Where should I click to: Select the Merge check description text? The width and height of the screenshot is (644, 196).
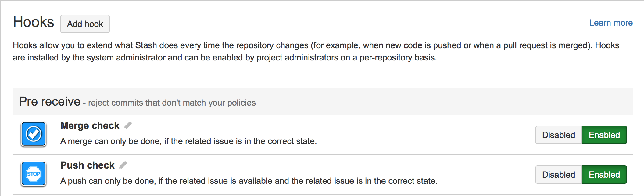[188, 141]
